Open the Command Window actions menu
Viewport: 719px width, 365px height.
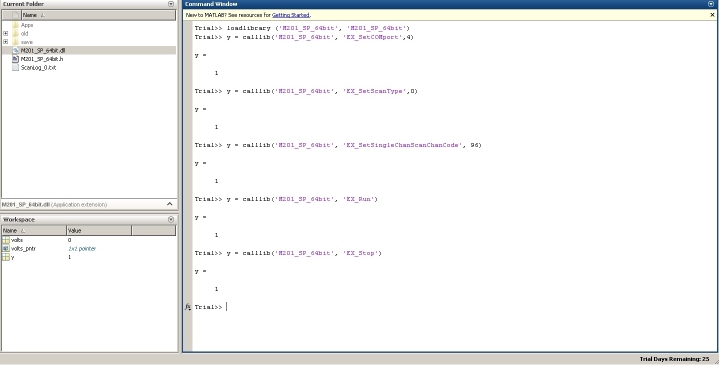(x=712, y=4)
